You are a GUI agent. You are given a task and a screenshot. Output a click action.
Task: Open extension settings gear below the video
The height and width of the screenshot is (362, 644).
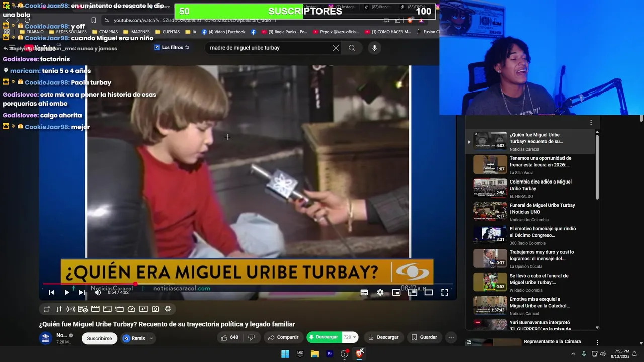[x=168, y=309]
